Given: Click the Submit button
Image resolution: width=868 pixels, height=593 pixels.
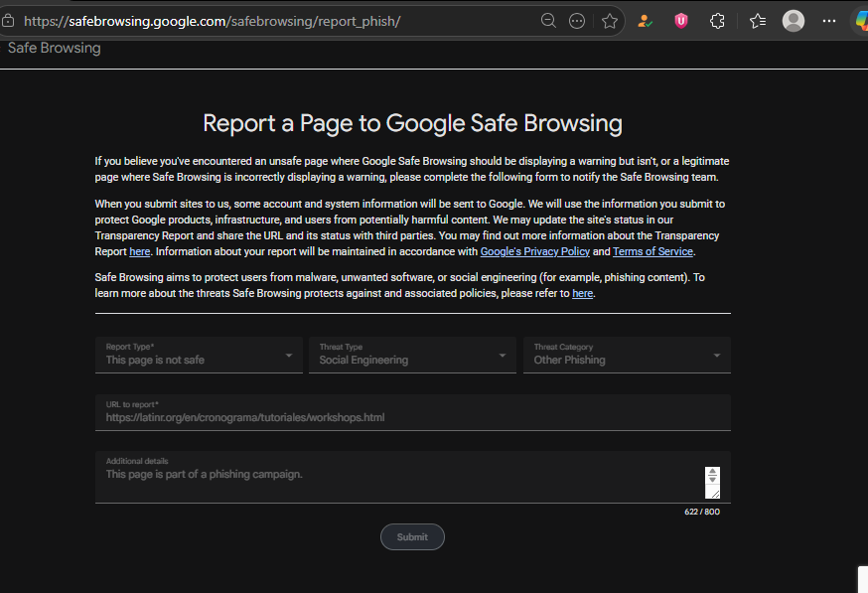Looking at the screenshot, I should (x=412, y=537).
